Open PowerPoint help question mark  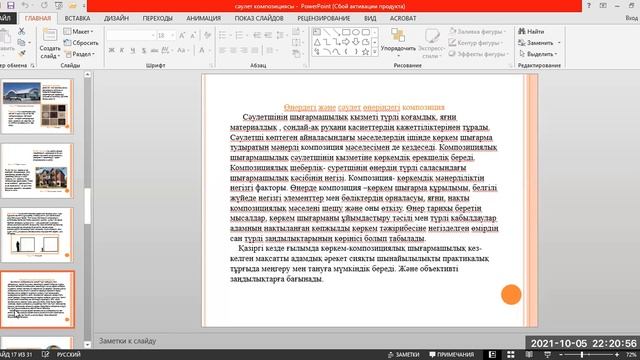click(x=589, y=6)
